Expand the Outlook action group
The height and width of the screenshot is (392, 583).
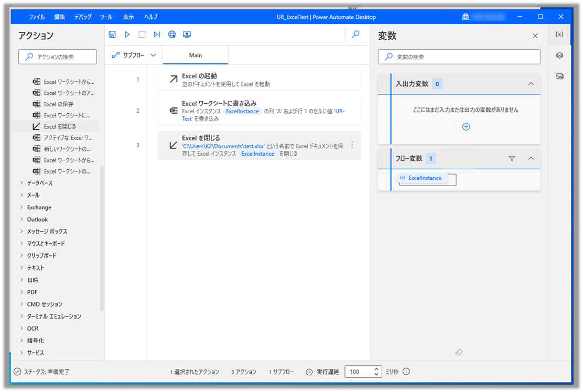coord(21,219)
